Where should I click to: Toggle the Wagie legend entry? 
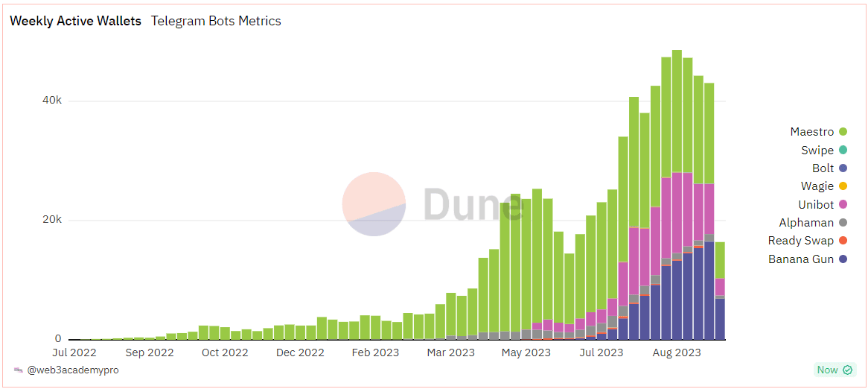(x=824, y=186)
